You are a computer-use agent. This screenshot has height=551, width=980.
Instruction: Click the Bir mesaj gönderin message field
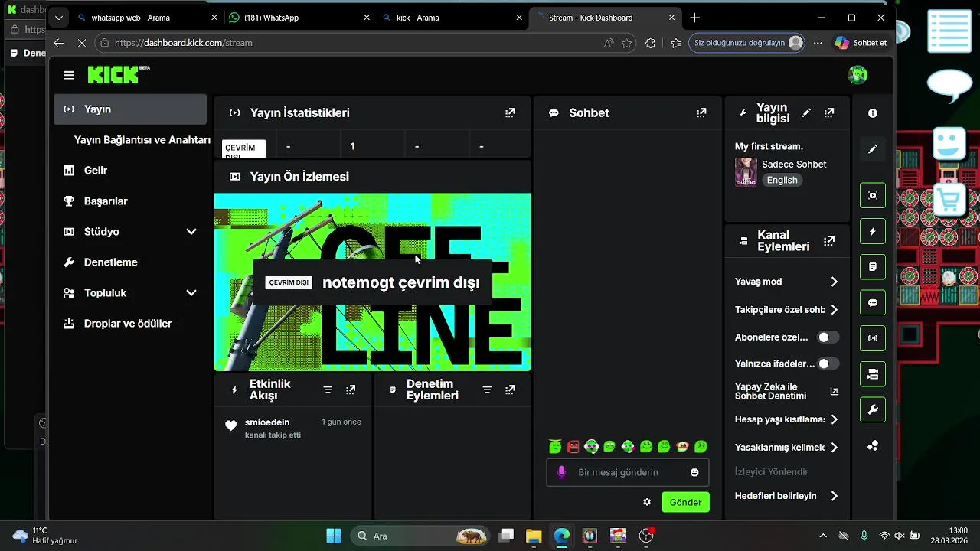[628, 472]
